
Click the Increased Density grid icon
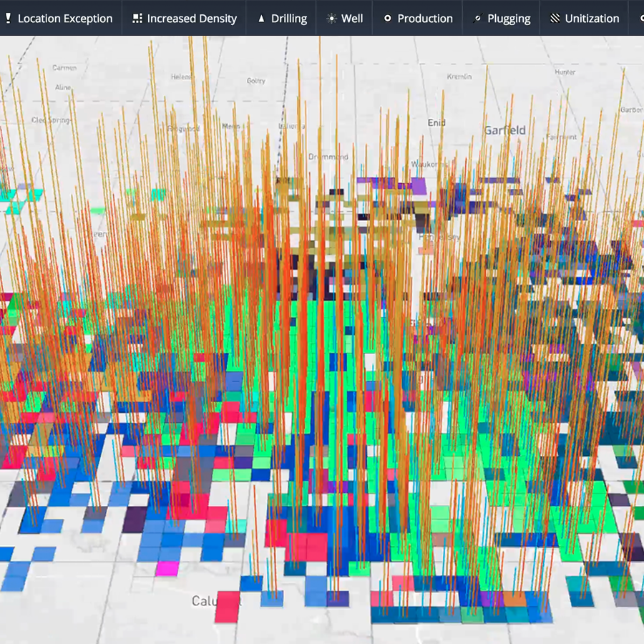[137, 19]
